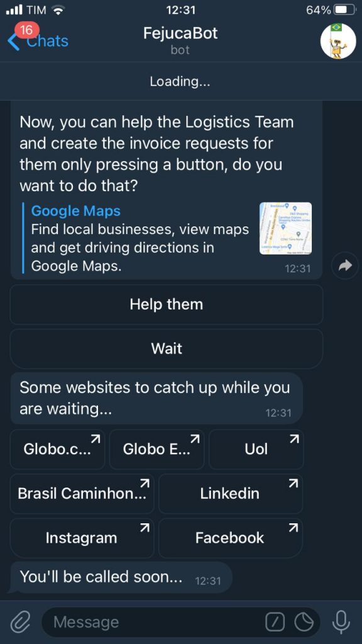Open the Linkedin link button
Image resolution: width=362 pixels, height=644 pixels.
(x=230, y=493)
